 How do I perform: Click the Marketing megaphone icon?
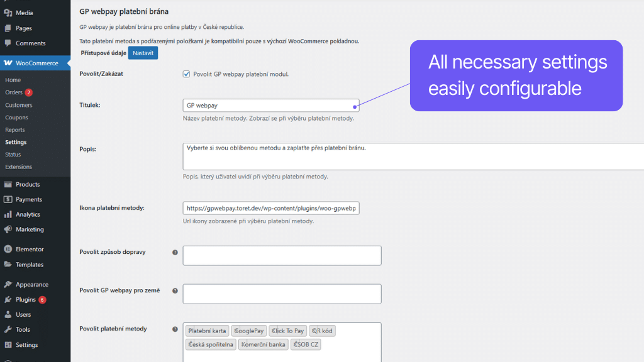pos(8,229)
